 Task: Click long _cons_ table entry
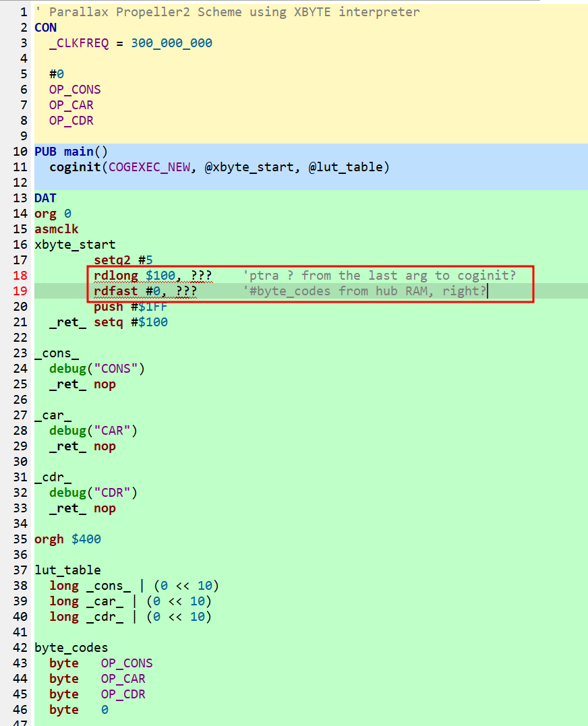click(x=134, y=586)
